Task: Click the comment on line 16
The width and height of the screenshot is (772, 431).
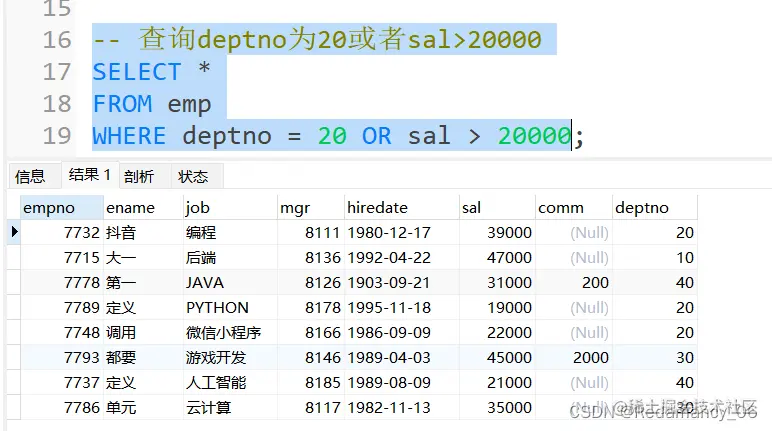Action: click(x=317, y=39)
